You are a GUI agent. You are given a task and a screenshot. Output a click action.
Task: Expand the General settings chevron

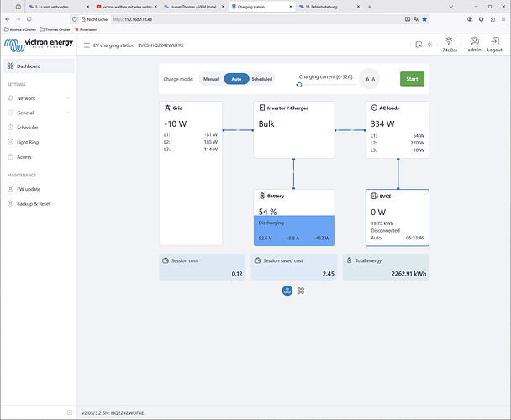[68, 113]
